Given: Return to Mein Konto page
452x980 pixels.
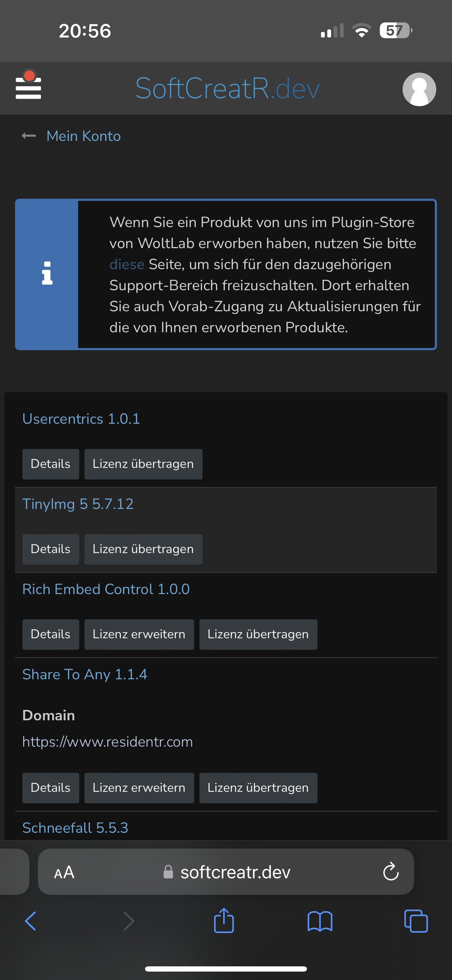Looking at the screenshot, I should (83, 136).
